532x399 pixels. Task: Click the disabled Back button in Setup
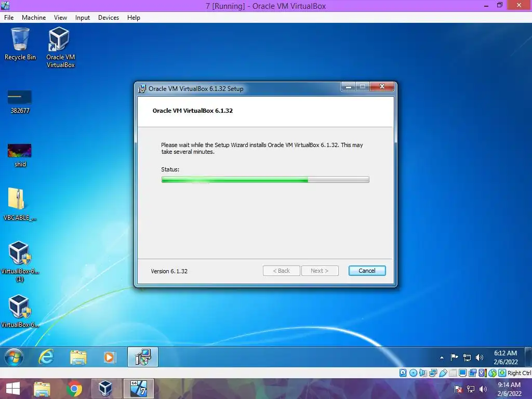click(281, 271)
